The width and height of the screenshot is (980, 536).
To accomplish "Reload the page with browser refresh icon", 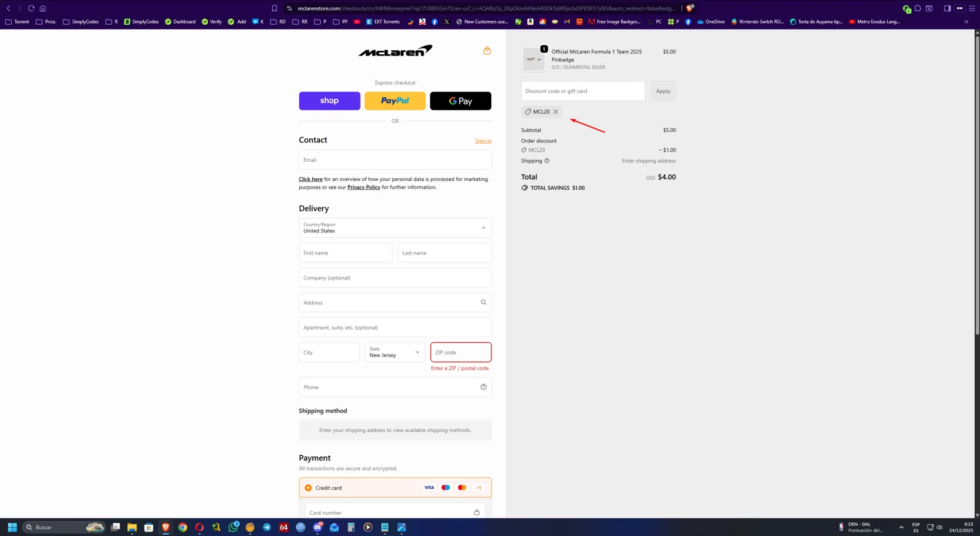I will [x=31, y=8].
